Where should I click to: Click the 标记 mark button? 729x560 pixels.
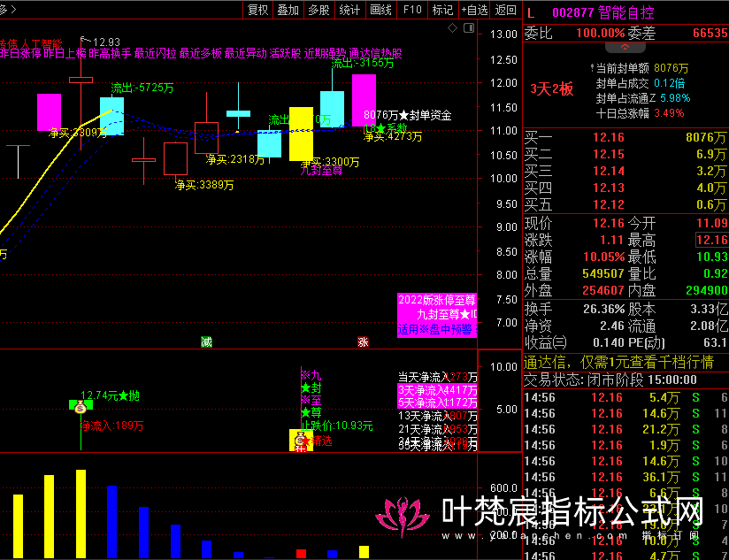point(442,10)
